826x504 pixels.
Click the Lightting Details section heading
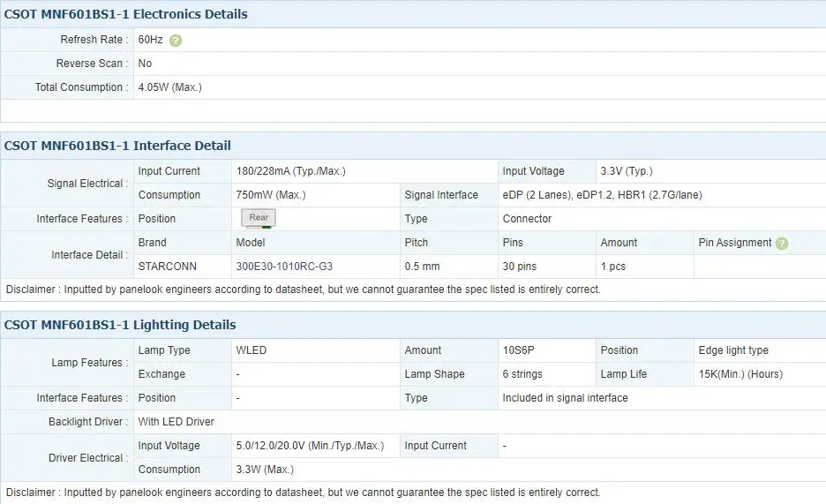click(x=120, y=325)
